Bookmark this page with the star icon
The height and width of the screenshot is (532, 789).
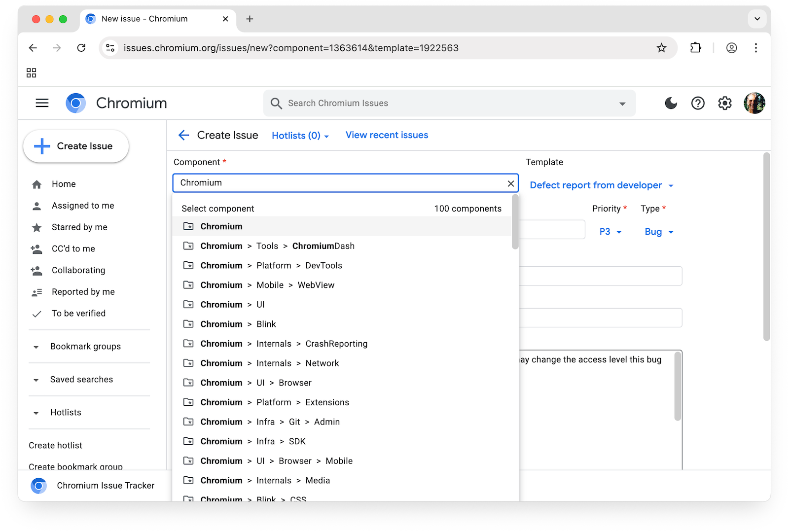click(x=661, y=48)
